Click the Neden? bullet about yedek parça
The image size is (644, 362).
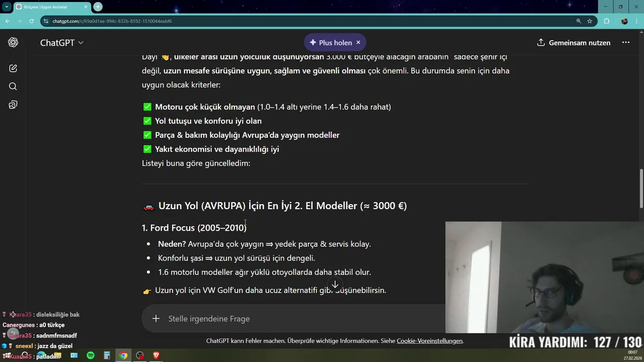click(x=264, y=244)
